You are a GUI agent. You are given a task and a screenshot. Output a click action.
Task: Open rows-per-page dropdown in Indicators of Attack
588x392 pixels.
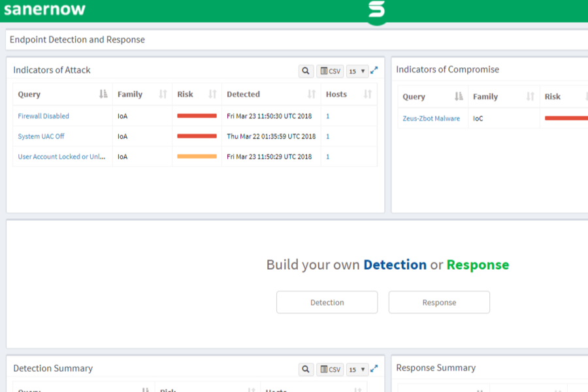(x=357, y=71)
